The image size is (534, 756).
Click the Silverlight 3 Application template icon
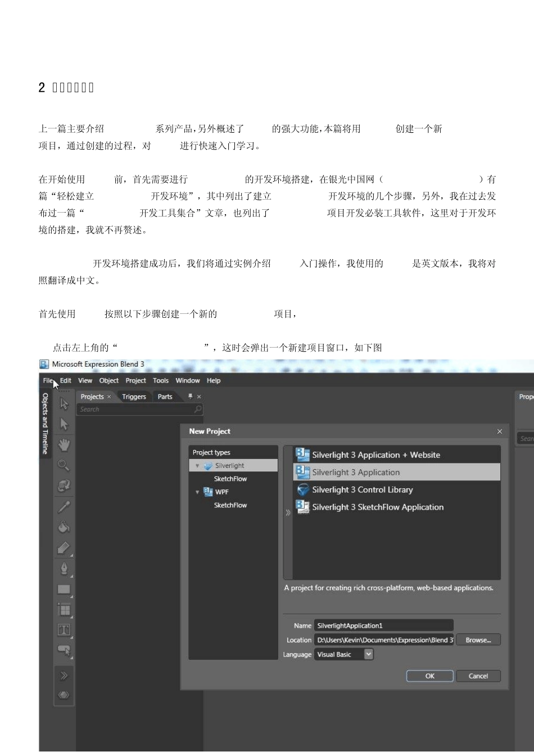point(303,472)
